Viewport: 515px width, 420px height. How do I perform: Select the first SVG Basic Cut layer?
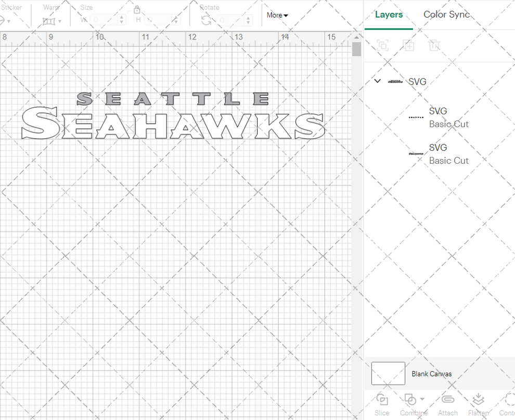click(x=449, y=117)
